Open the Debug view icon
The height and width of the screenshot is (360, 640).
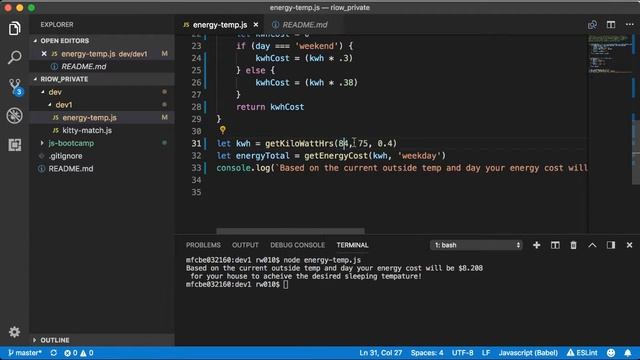point(15,116)
